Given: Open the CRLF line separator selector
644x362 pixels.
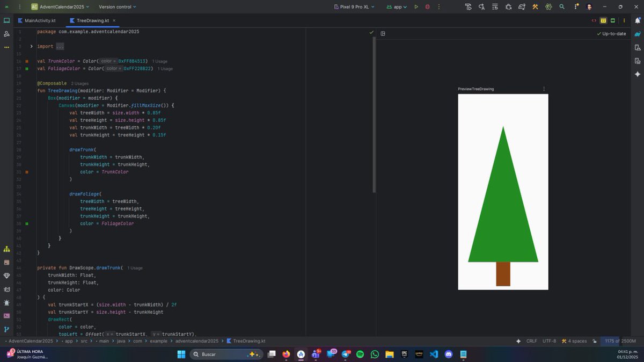Looking at the screenshot, I should (531, 341).
